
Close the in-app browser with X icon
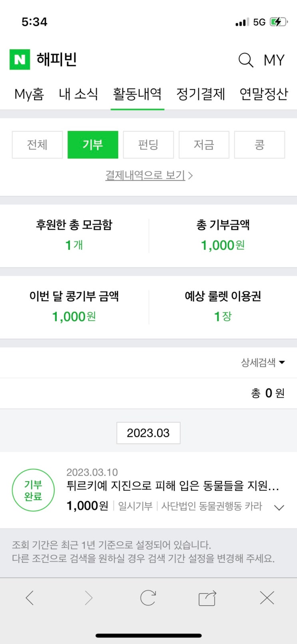(x=267, y=598)
